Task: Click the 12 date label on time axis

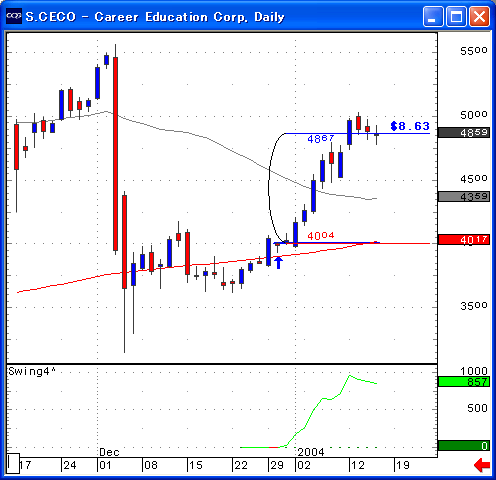Action: pos(358,465)
